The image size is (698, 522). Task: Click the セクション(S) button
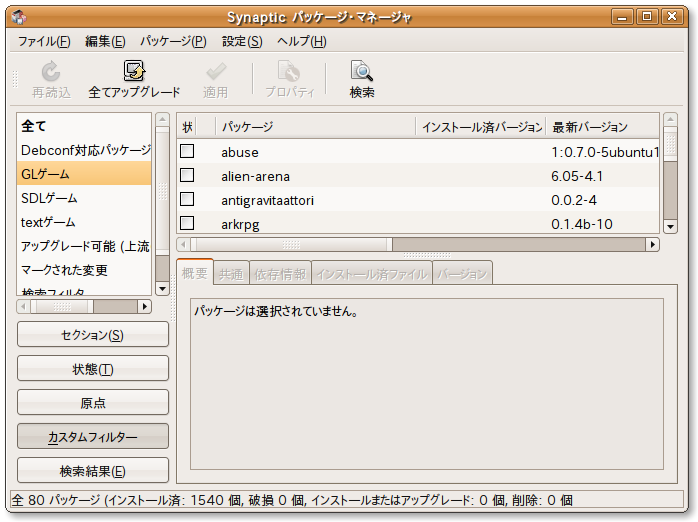click(93, 335)
